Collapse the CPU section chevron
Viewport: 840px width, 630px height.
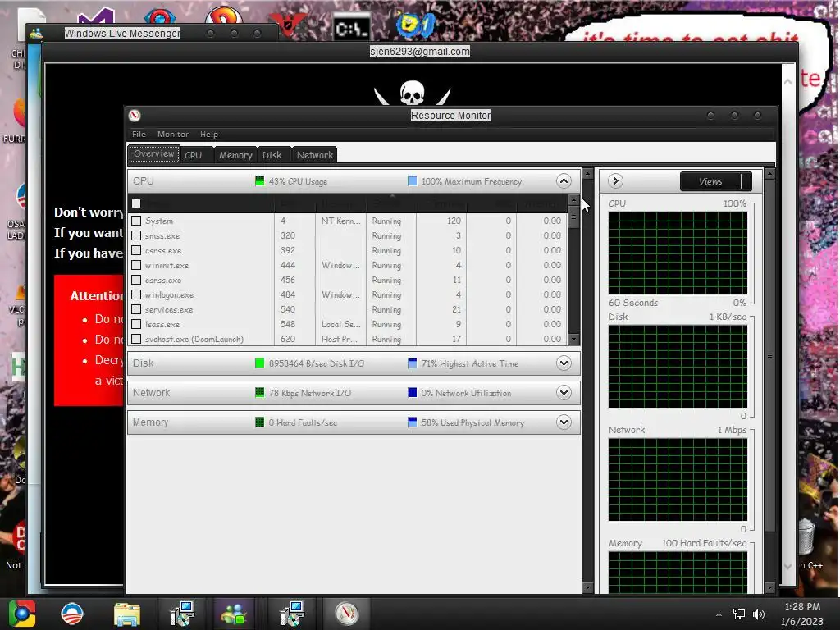(x=564, y=181)
